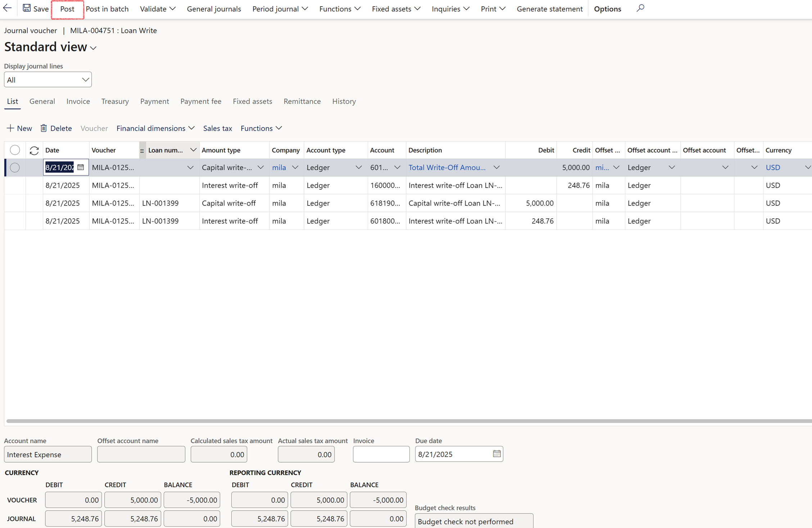
Task: Click the plus New line icon
Action: coord(10,128)
